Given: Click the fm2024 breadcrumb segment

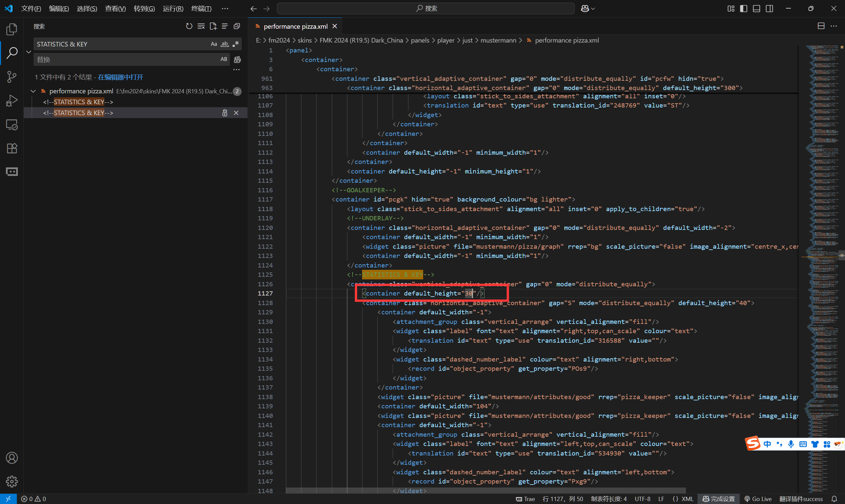Looking at the screenshot, I should [x=279, y=41].
